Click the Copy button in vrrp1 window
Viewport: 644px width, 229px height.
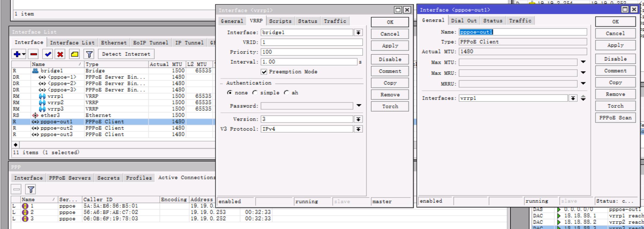(x=390, y=83)
